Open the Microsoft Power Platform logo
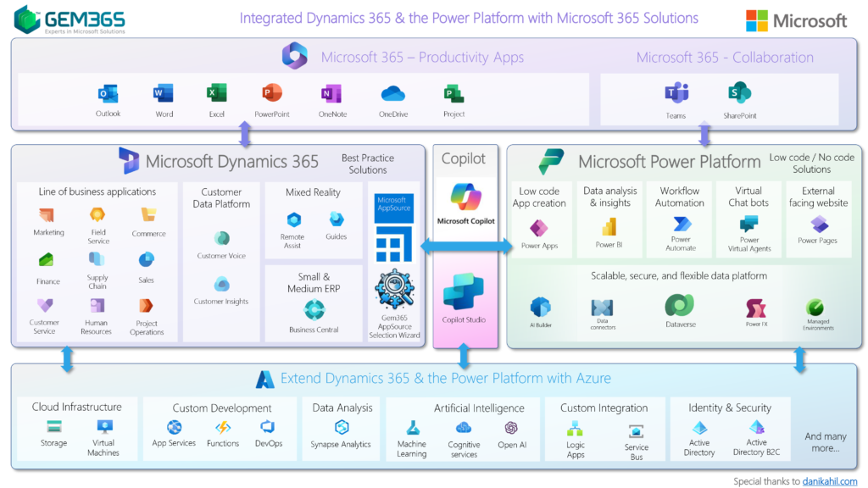The height and width of the screenshot is (488, 868). click(551, 162)
